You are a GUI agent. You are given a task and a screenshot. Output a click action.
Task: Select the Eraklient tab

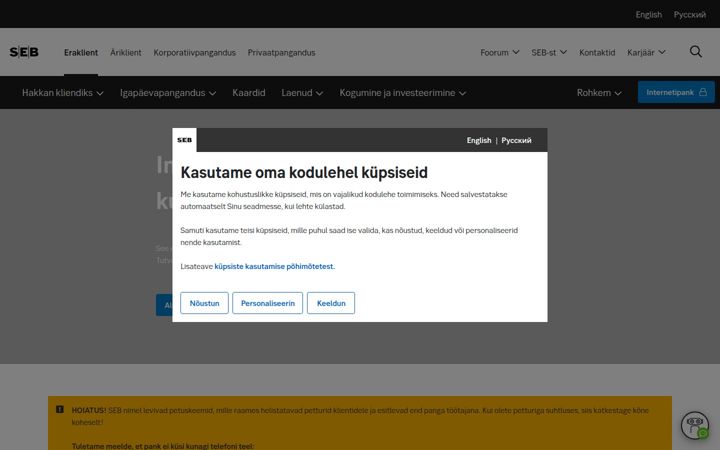click(x=81, y=52)
